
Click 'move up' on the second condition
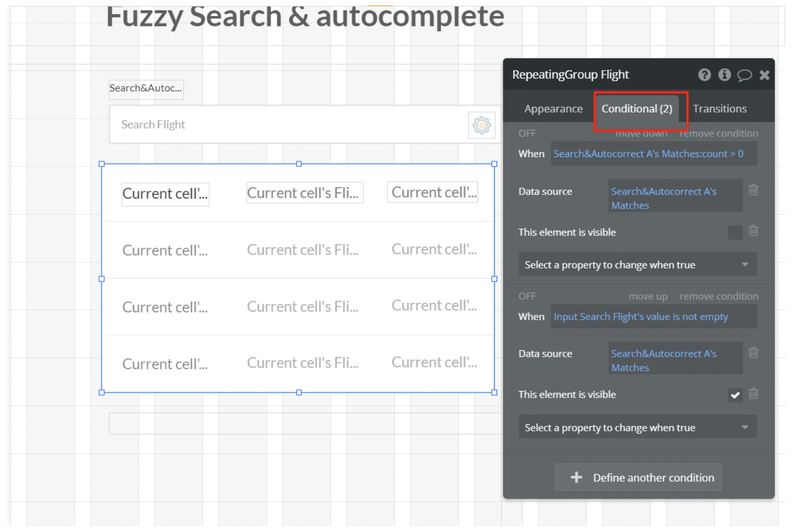[648, 297]
